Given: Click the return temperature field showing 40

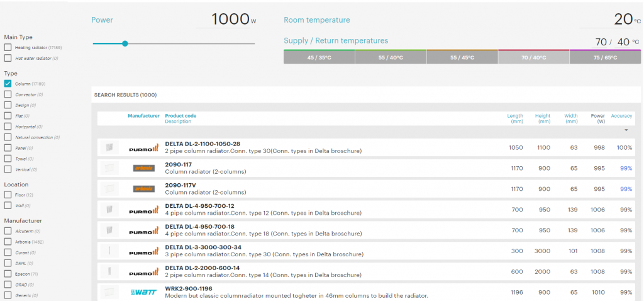Looking at the screenshot, I should coord(622,42).
